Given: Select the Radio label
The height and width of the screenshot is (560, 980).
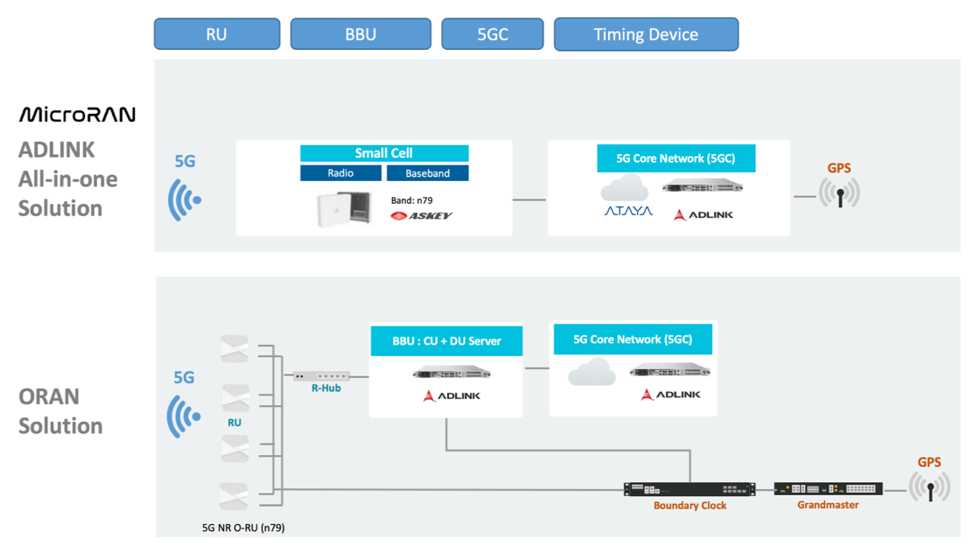Looking at the screenshot, I should pos(340,173).
